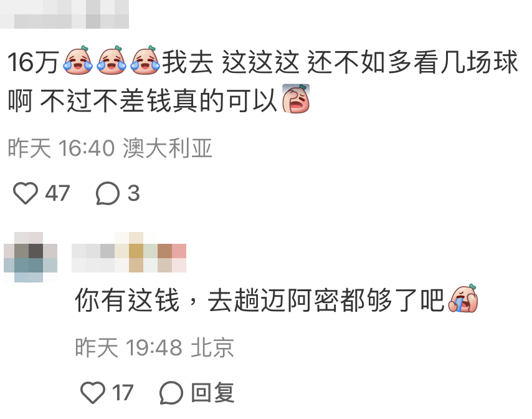Screen dimensions: 532x419
Task: Open the blurred username of top commenter
Action: [64, 14]
